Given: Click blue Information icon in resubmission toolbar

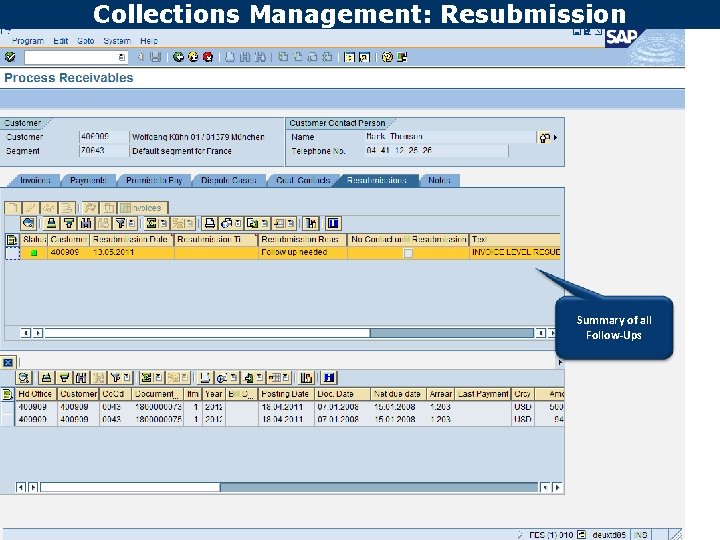Looking at the screenshot, I should pos(333,224).
